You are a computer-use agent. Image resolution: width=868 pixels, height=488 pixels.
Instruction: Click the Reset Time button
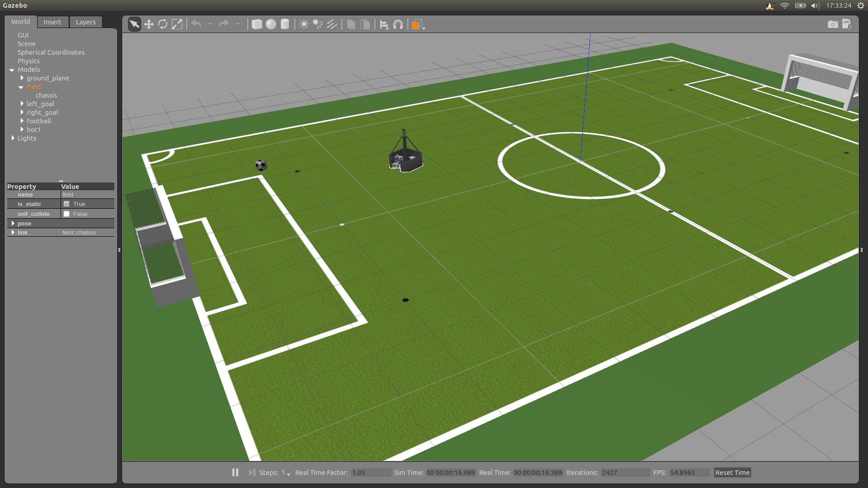pyautogui.click(x=732, y=473)
